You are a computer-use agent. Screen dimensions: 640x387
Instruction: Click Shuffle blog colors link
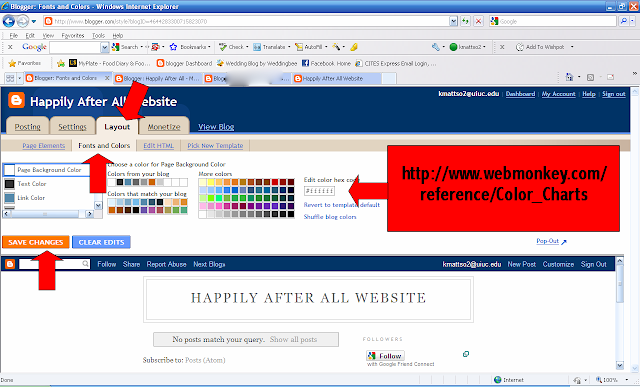(x=330, y=217)
